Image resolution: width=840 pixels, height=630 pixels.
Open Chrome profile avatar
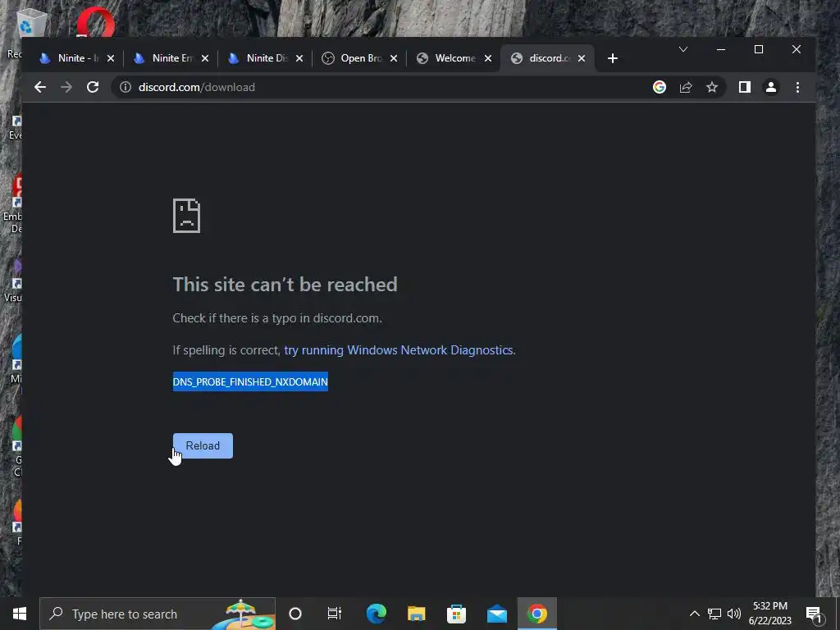tap(771, 87)
